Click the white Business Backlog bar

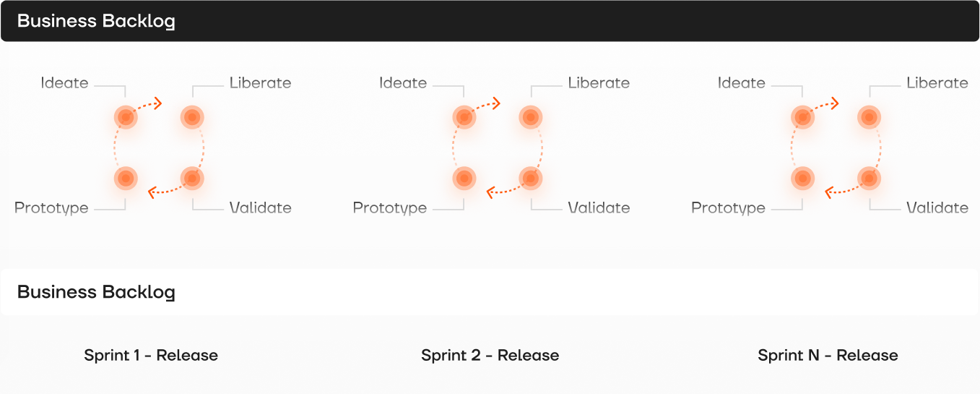[x=490, y=292]
